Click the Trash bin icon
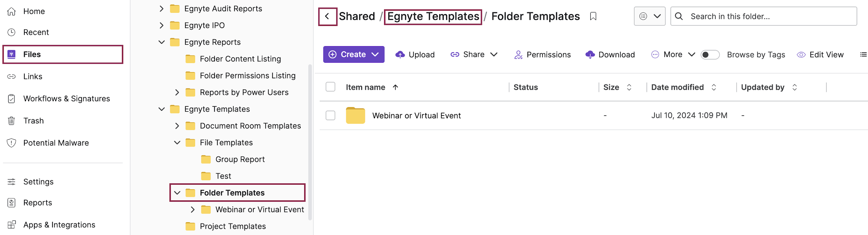This screenshot has height=235, width=868. point(11,121)
